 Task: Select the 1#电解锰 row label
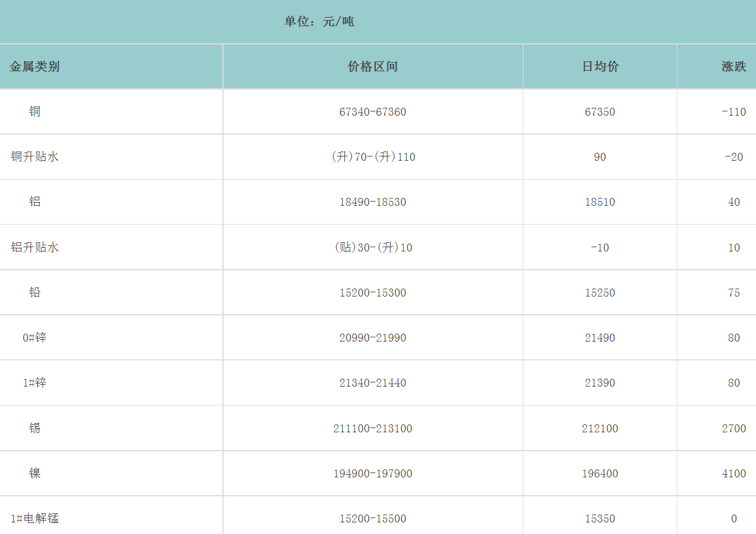(35, 518)
